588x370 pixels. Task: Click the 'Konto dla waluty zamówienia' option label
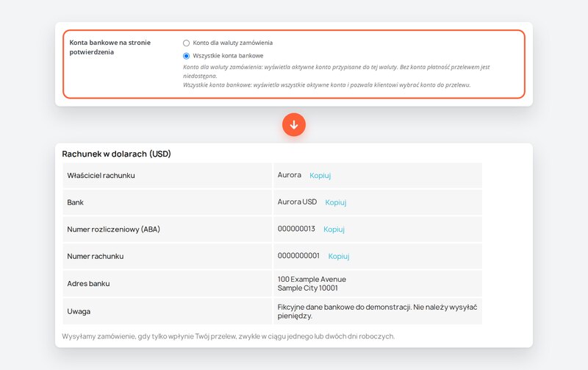[232, 43]
